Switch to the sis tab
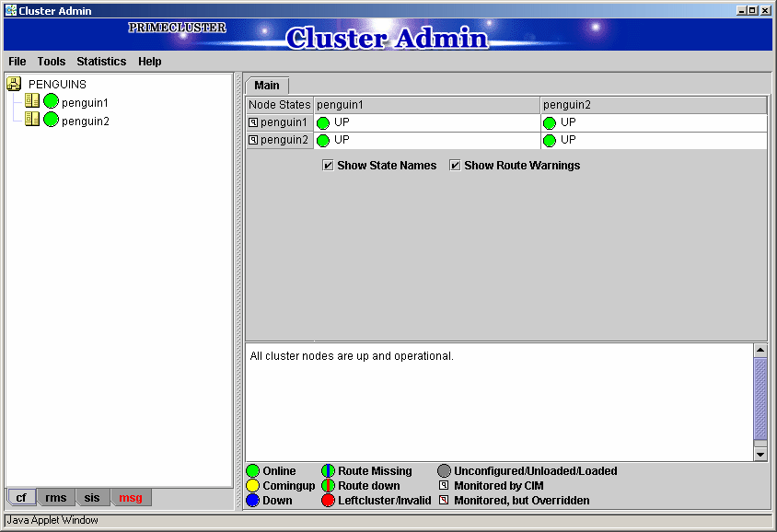Viewport: 777px width, 532px height. click(92, 497)
